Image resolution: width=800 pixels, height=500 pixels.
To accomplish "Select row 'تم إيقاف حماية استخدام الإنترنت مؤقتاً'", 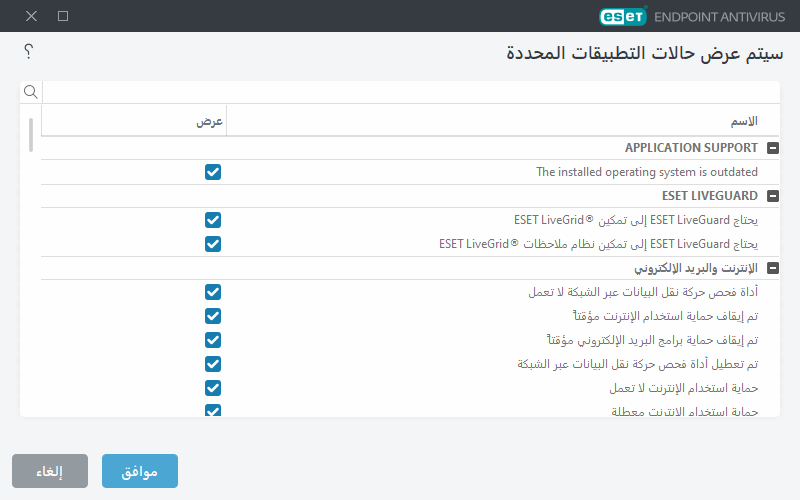I will click(410, 316).
